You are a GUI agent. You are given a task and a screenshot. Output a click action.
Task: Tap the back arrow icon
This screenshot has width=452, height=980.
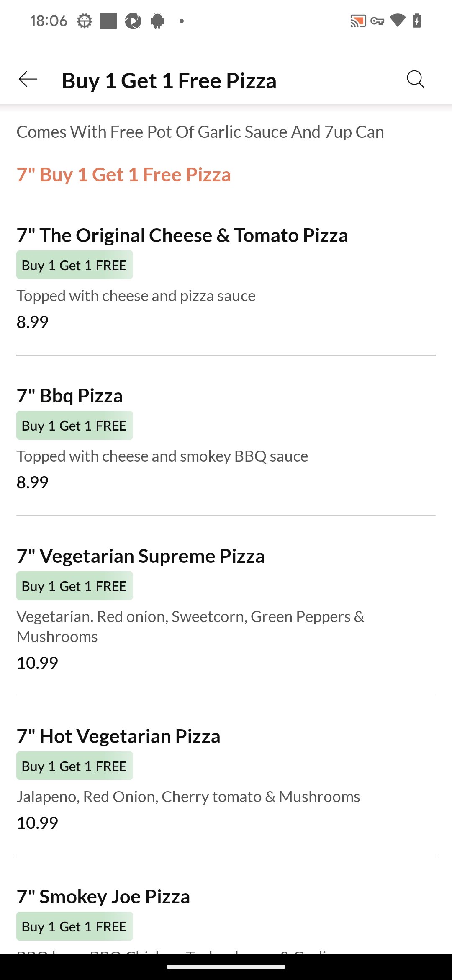pos(28,79)
